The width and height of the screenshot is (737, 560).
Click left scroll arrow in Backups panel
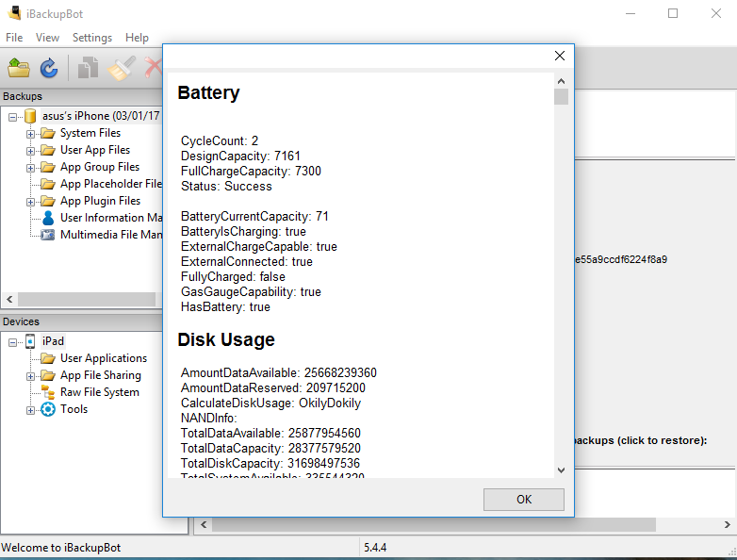[9, 299]
